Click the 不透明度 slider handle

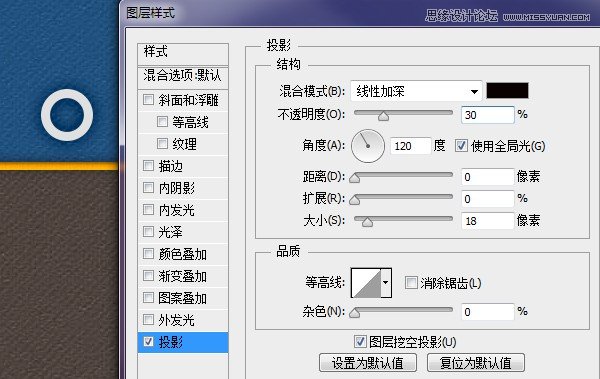pyautogui.click(x=383, y=116)
